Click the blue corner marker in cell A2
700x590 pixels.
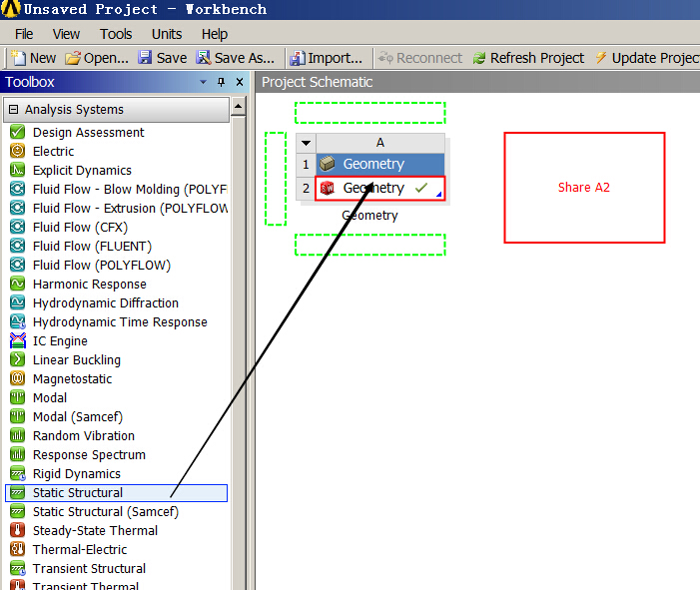click(438, 194)
